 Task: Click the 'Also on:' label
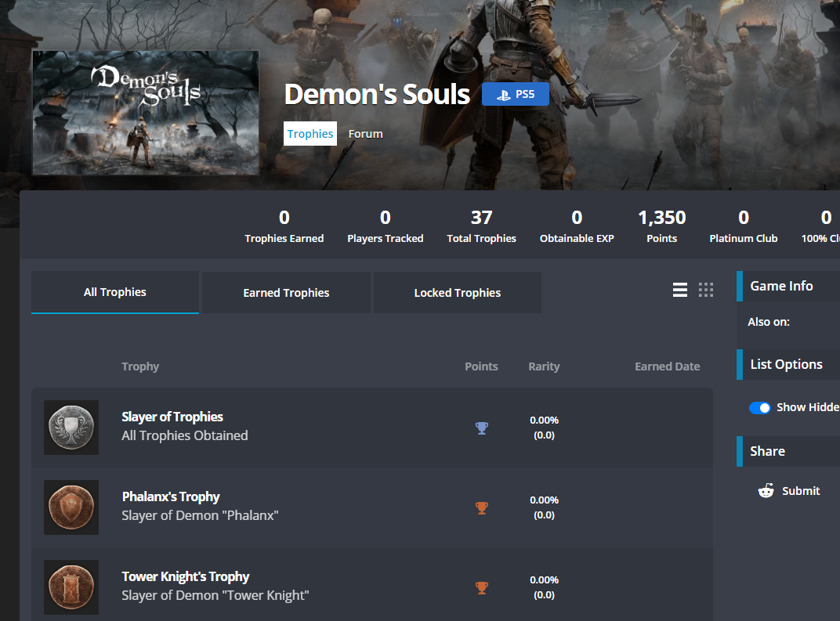pyautogui.click(x=769, y=322)
